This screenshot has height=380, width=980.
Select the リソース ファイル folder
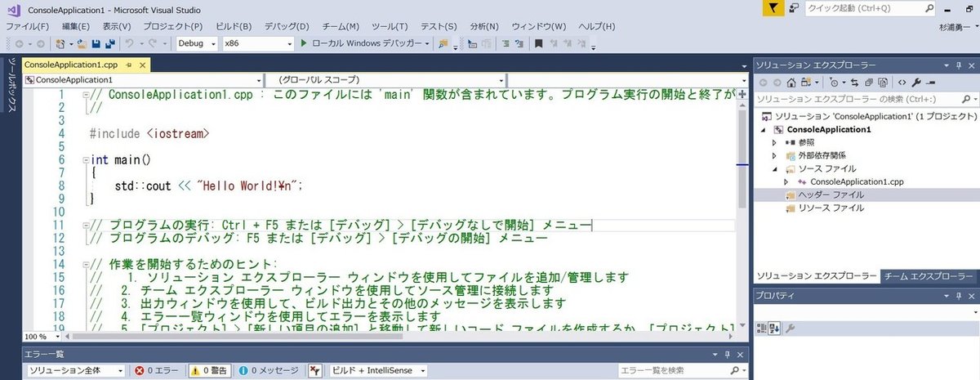[831, 208]
